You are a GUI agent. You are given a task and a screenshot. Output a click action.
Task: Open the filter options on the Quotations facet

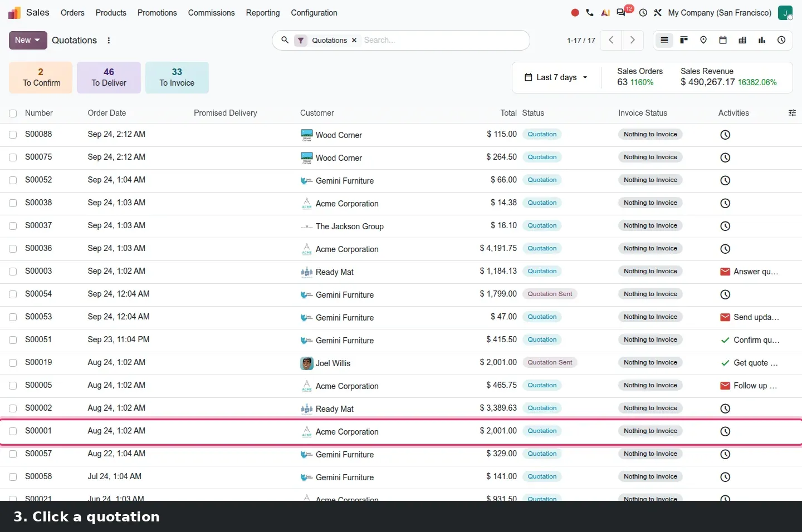coord(301,40)
